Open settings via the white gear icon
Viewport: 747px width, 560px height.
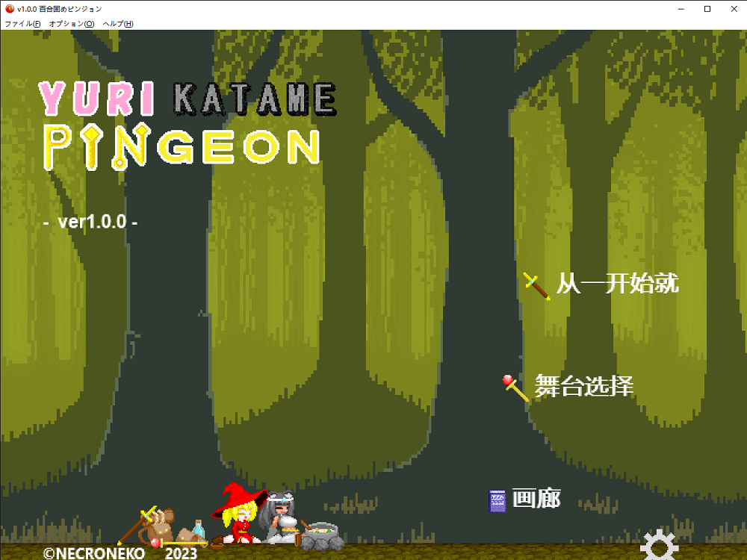pyautogui.click(x=659, y=545)
